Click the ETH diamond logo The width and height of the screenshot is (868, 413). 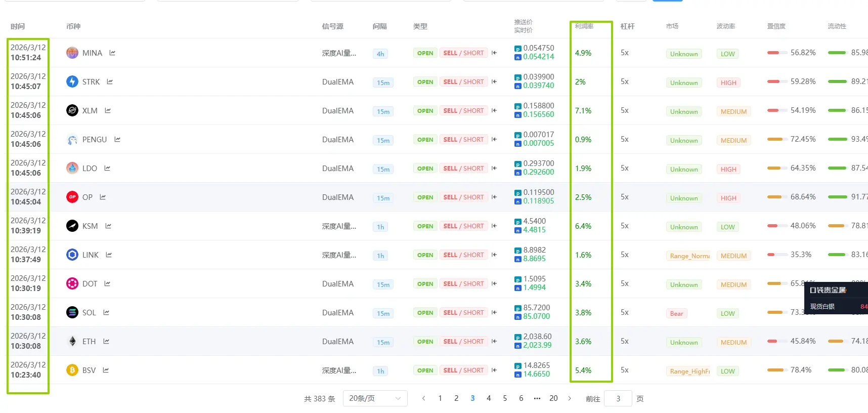72,341
